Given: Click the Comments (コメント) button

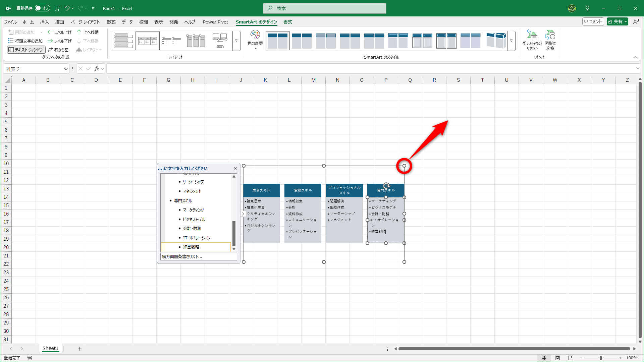Looking at the screenshot, I should point(593,21).
